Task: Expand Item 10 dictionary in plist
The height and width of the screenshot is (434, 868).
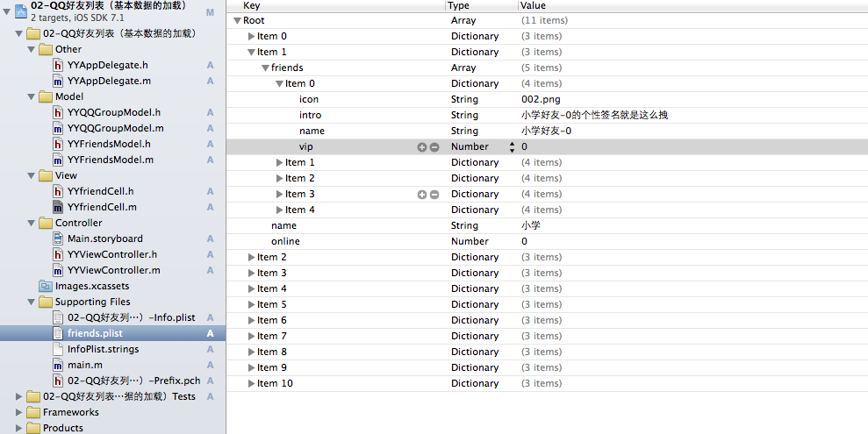Action: 252,384
